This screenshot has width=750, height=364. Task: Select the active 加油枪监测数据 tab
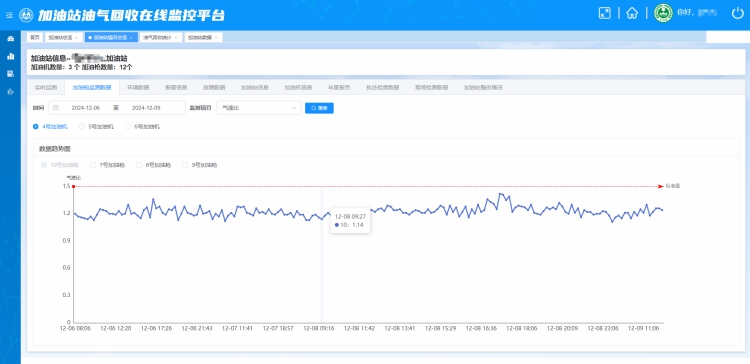coord(92,88)
